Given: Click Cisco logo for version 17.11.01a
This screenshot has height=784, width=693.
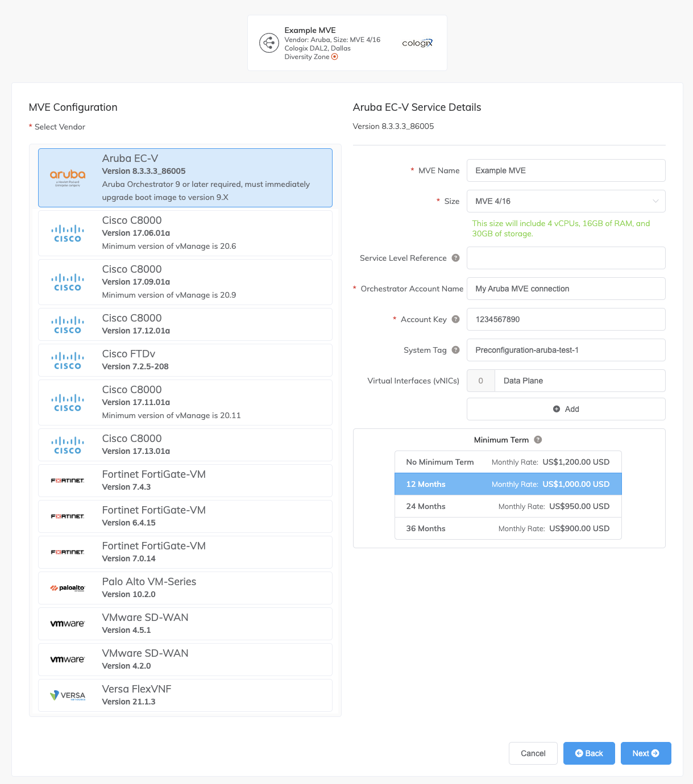Looking at the screenshot, I should click(68, 403).
